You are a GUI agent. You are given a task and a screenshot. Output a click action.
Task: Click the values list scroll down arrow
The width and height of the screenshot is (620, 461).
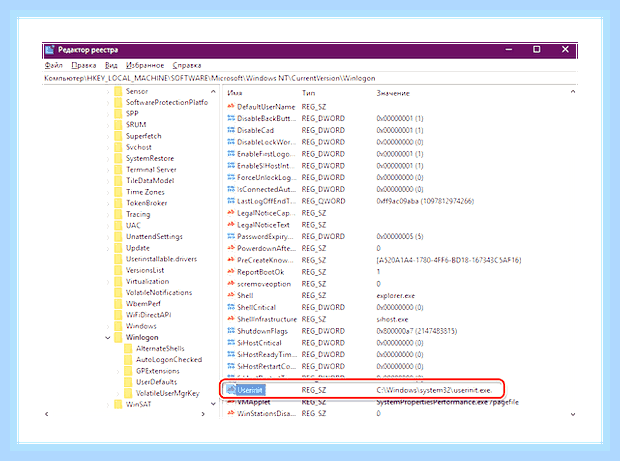tap(573, 414)
